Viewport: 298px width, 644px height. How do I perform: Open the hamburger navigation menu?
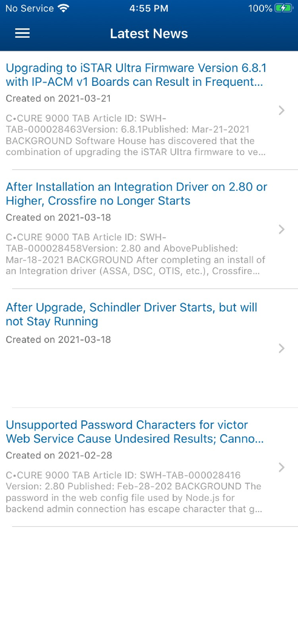pos(22,33)
